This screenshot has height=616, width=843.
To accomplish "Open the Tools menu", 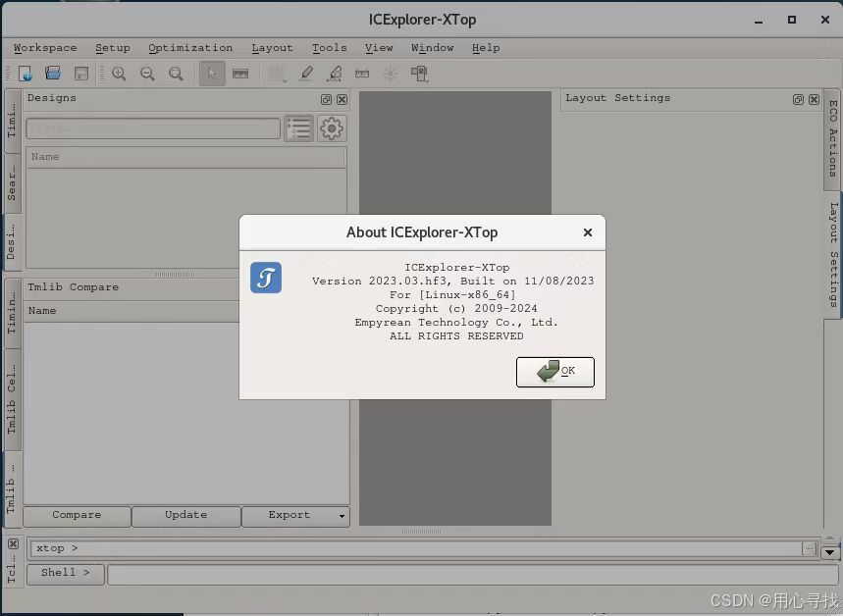I will 329,48.
